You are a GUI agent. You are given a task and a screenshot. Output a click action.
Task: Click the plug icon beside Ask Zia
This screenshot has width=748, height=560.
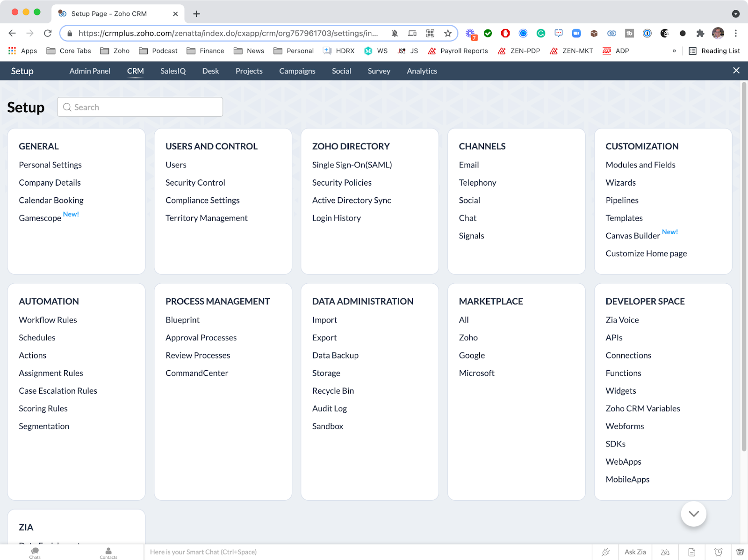pos(606,552)
